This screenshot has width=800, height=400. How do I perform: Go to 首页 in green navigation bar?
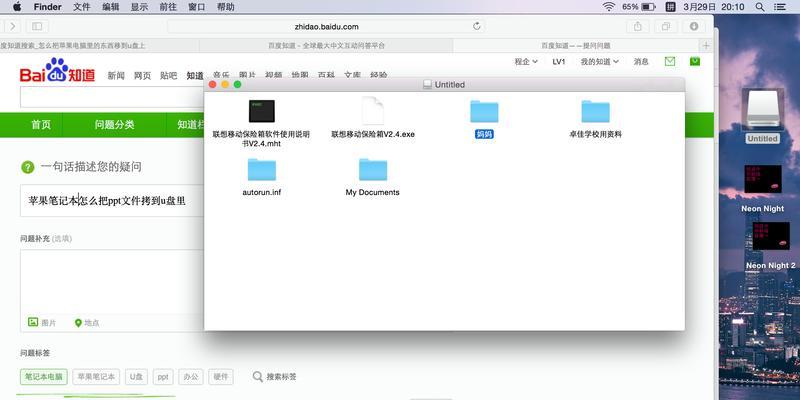tap(41, 124)
